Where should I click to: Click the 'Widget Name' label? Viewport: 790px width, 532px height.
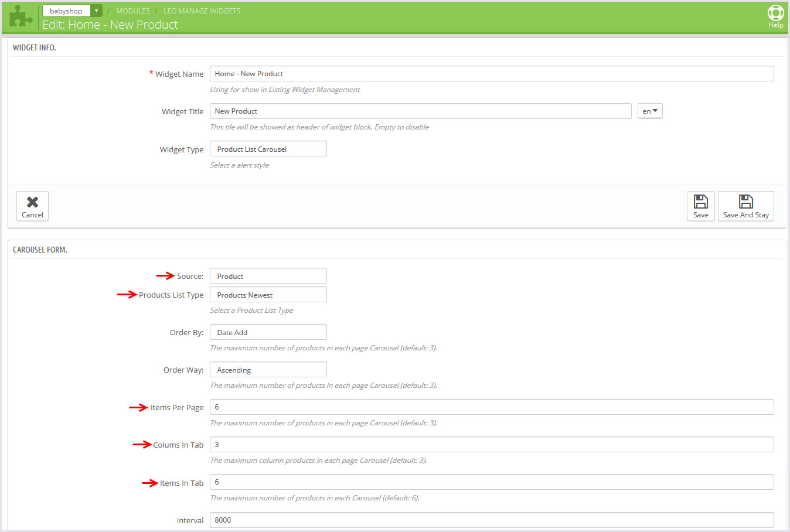(179, 74)
